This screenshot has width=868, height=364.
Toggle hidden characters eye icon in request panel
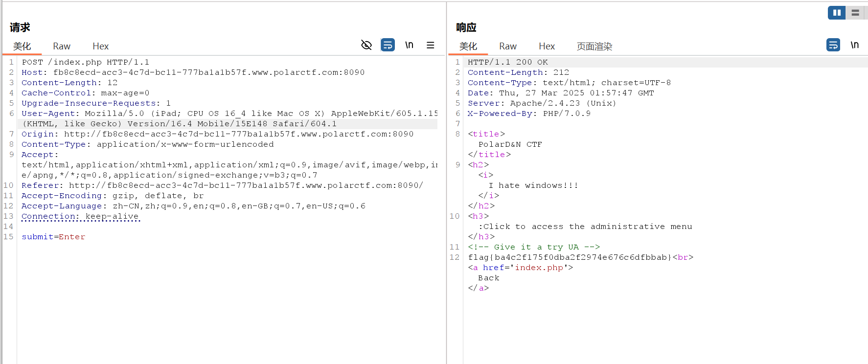pyautogui.click(x=366, y=45)
